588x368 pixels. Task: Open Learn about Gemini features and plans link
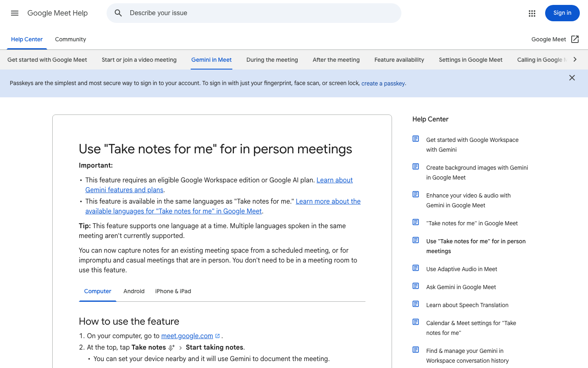tap(219, 185)
